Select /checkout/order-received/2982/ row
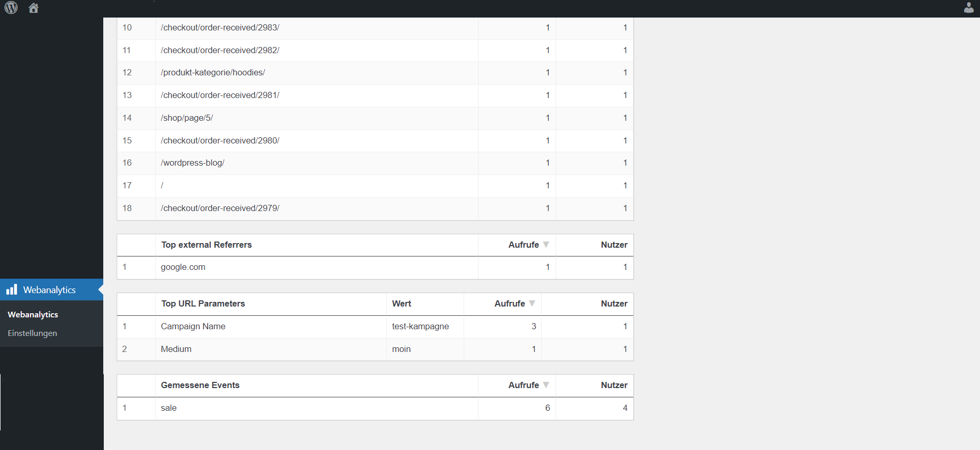 click(x=375, y=50)
